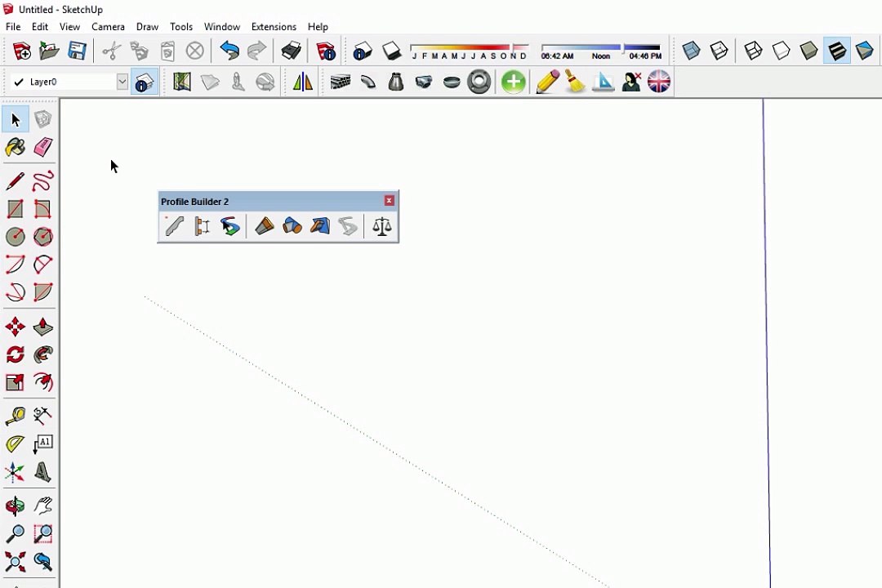Select the Rotated Rectangle tool
This screenshot has width=882, height=588.
point(42,209)
